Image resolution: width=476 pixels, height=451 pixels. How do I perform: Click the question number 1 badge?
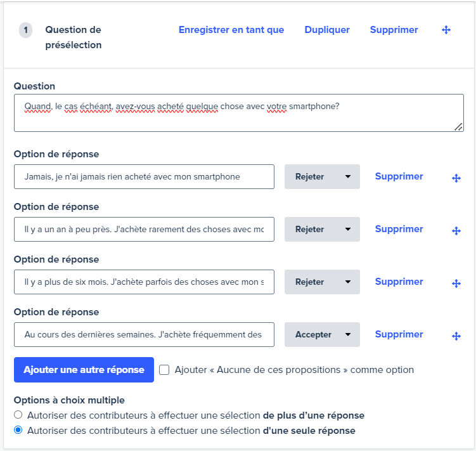pos(26,30)
